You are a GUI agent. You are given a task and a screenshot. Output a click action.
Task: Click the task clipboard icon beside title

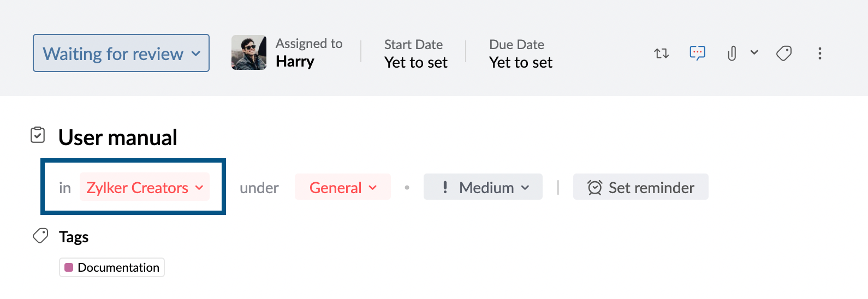(x=38, y=135)
